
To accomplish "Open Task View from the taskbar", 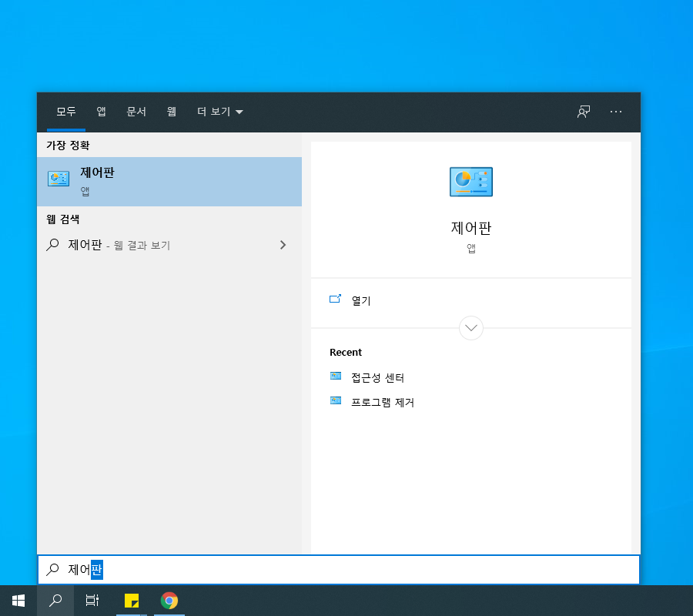I will (x=92, y=601).
